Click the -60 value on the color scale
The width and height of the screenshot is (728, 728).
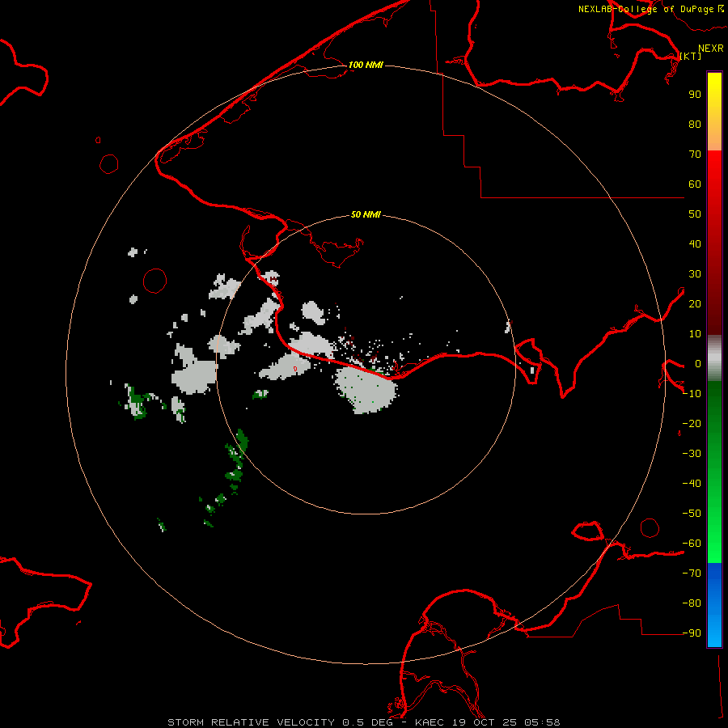coord(692,544)
